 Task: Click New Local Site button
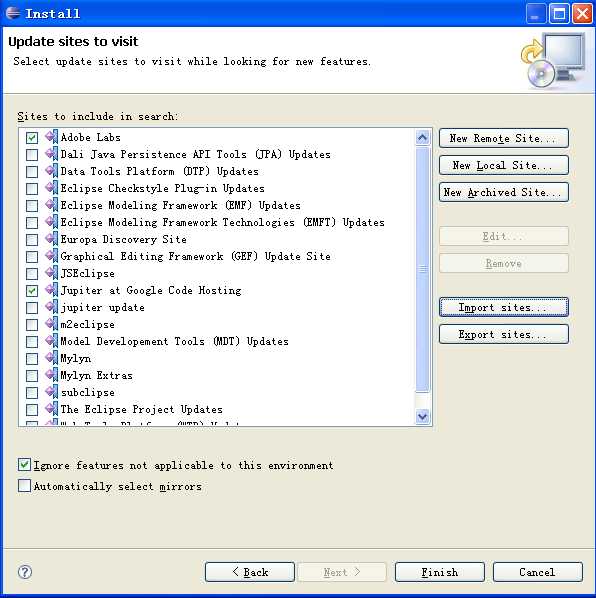504,165
